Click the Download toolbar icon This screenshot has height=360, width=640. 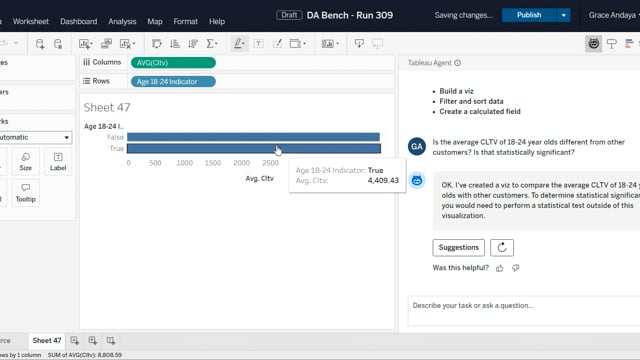click(x=359, y=44)
